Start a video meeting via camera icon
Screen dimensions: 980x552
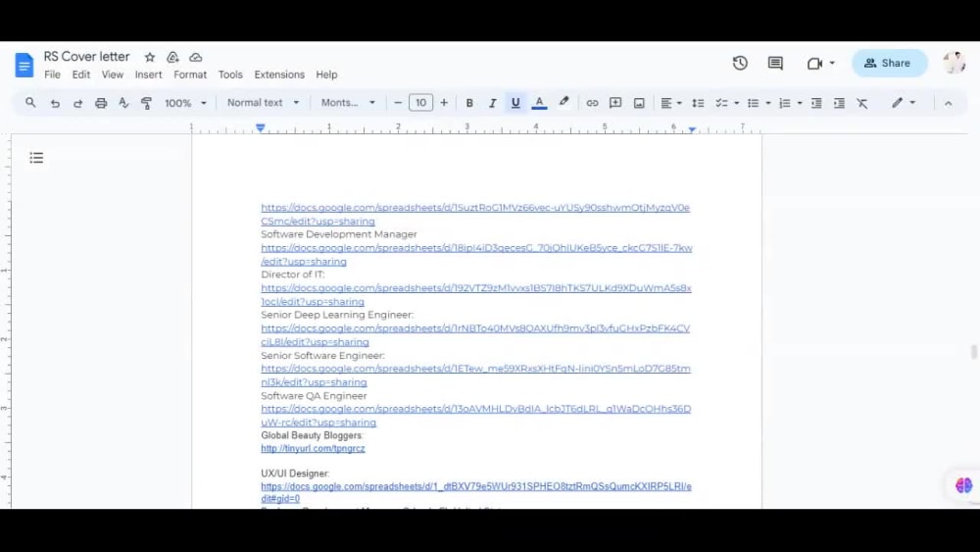(x=814, y=63)
